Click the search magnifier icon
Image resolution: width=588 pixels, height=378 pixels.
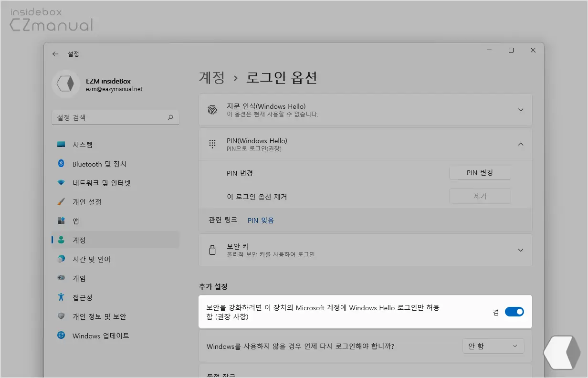(170, 117)
